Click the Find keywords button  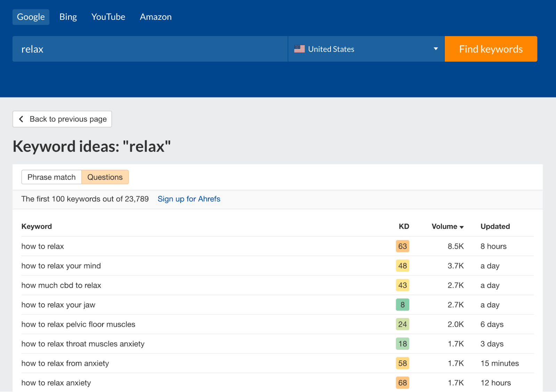(491, 49)
